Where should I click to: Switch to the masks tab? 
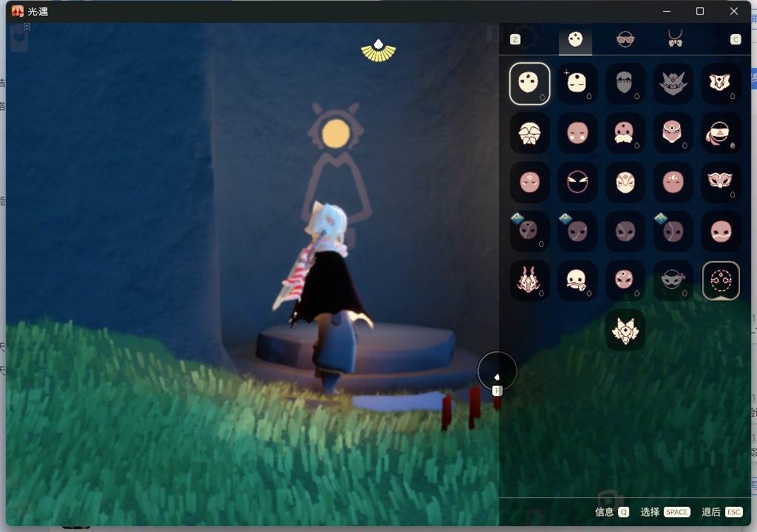point(575,40)
